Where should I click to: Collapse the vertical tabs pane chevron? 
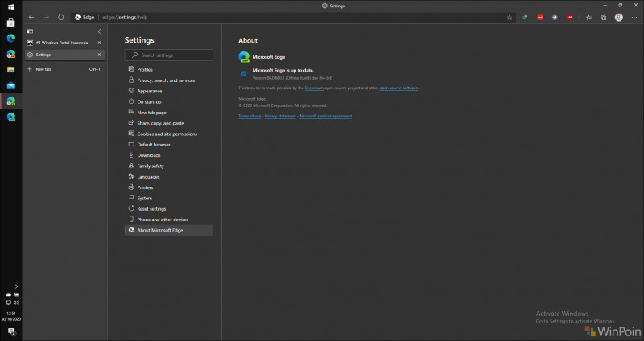(99, 31)
